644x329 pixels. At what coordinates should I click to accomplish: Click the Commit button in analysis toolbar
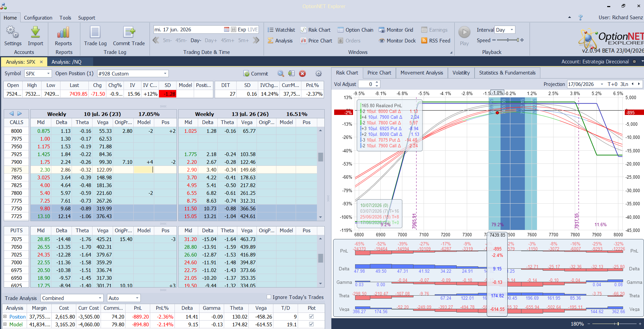[x=256, y=73]
